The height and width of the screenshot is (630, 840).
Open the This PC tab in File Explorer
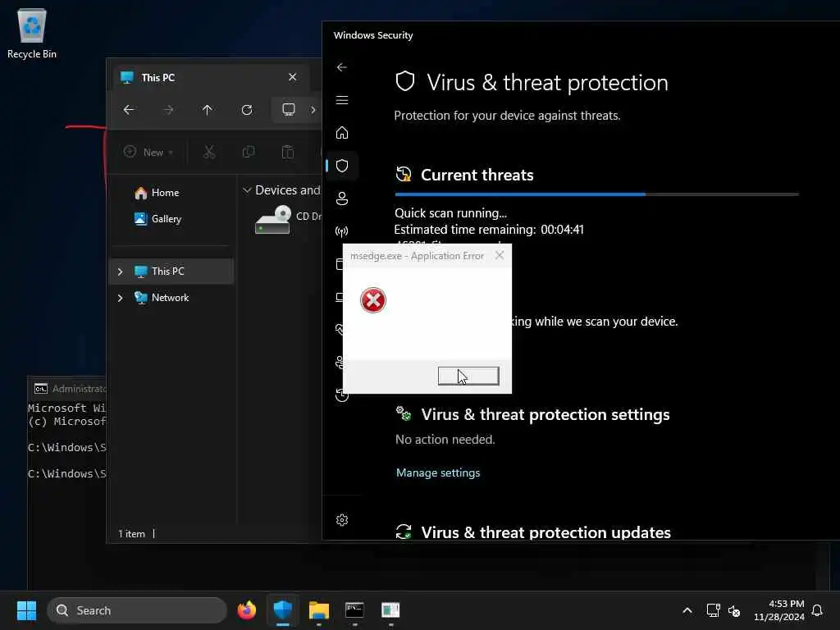click(x=209, y=78)
